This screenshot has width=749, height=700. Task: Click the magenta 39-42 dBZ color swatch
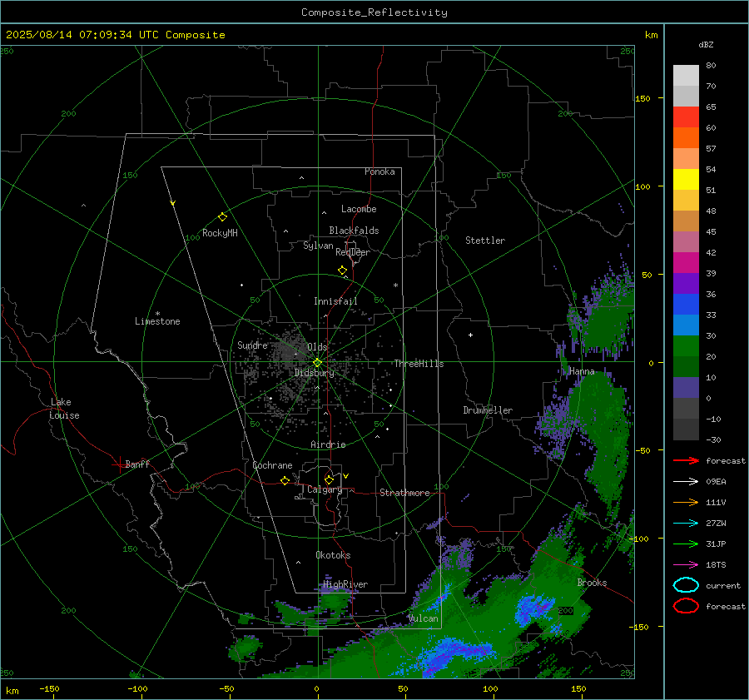coord(686,263)
